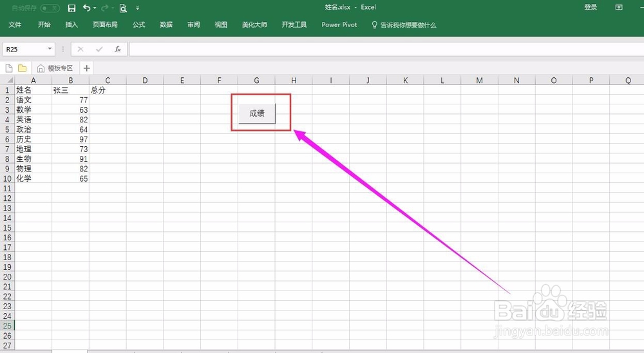Click the score cell showing 73

(71, 149)
